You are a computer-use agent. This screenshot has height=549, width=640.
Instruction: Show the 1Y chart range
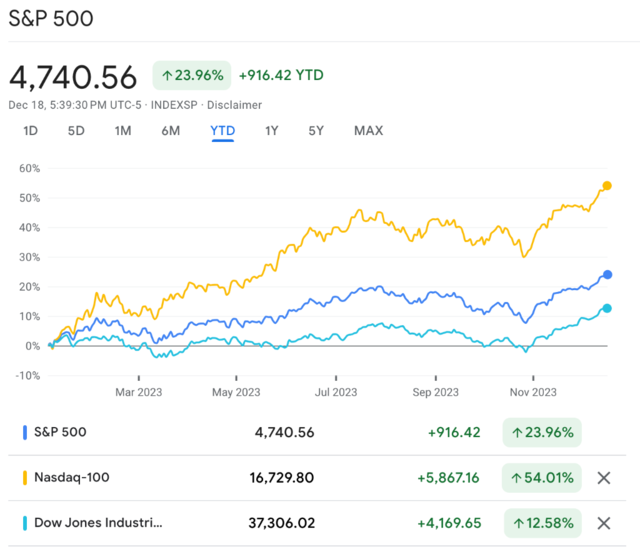(x=272, y=130)
